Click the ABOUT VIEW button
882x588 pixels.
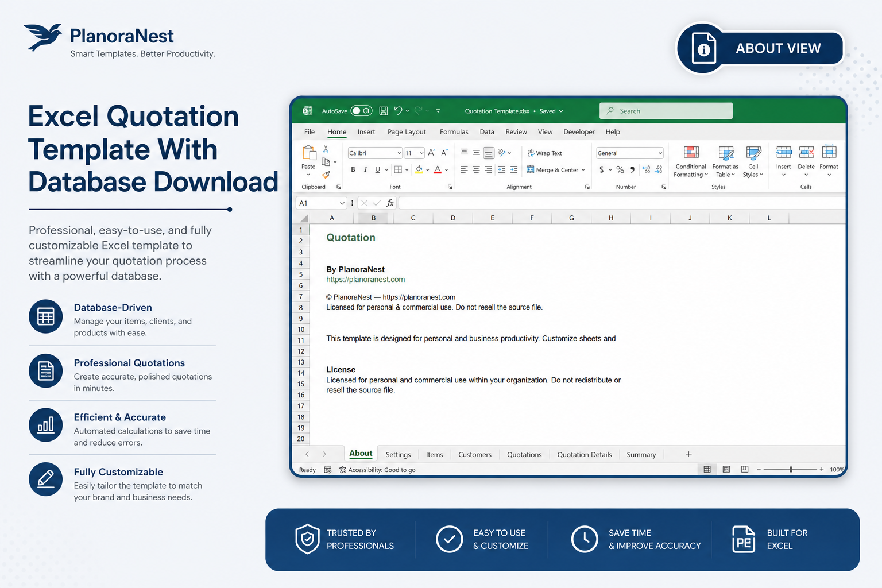[x=760, y=49]
